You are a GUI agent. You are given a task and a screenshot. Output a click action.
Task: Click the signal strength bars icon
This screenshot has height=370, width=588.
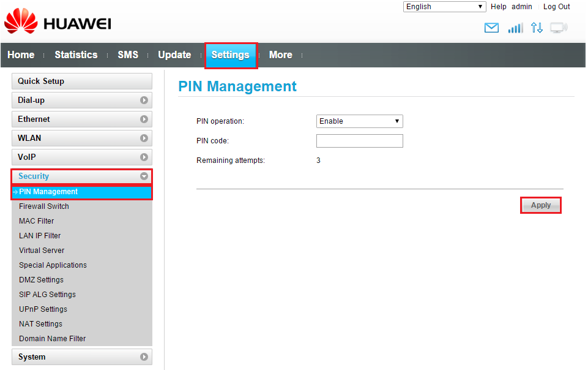(515, 28)
